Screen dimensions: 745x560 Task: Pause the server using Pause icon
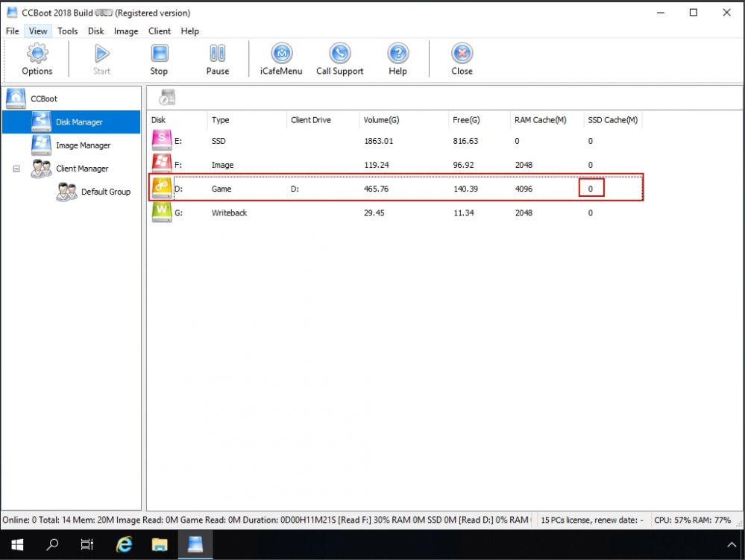coord(218,53)
